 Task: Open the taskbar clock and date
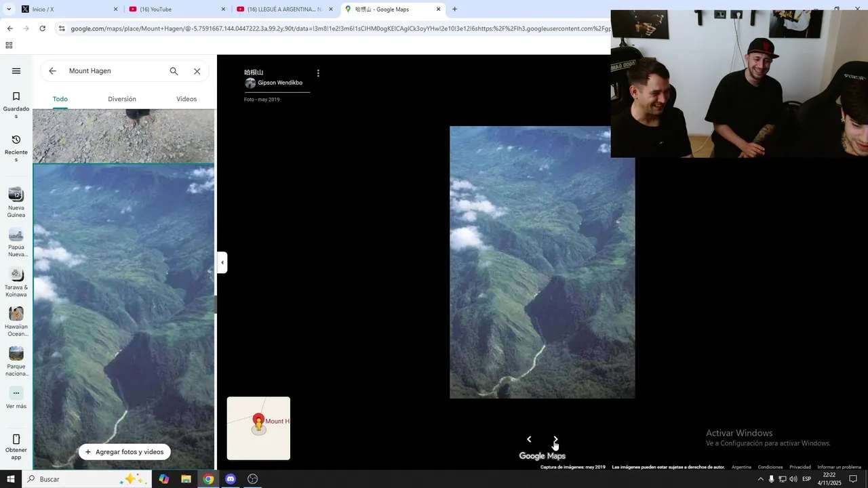point(829,479)
